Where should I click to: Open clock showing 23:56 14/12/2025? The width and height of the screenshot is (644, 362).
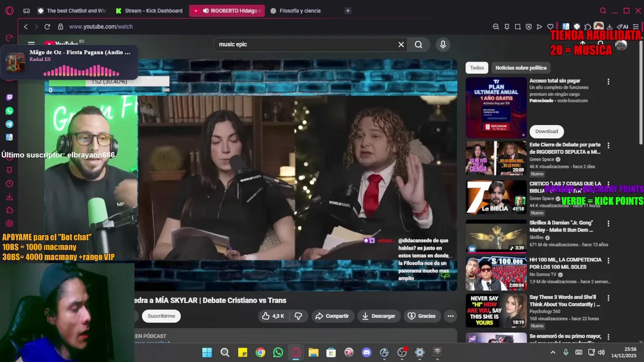[x=624, y=352]
